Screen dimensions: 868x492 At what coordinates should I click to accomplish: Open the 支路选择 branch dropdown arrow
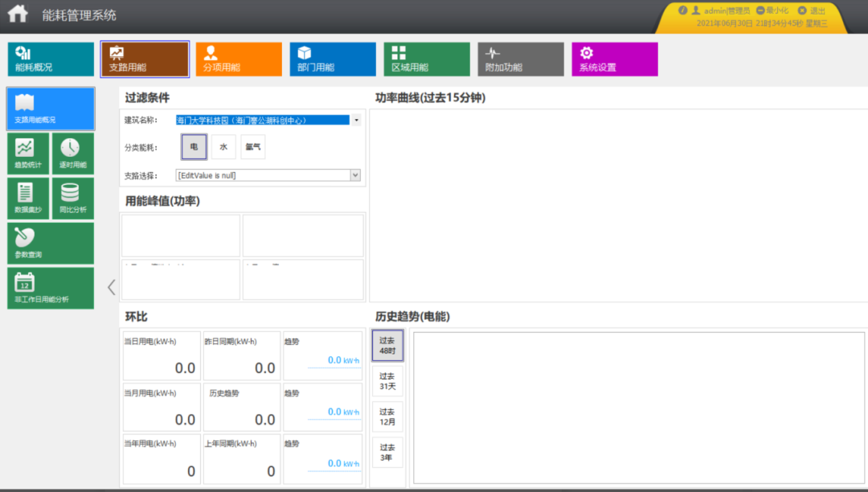[355, 175]
